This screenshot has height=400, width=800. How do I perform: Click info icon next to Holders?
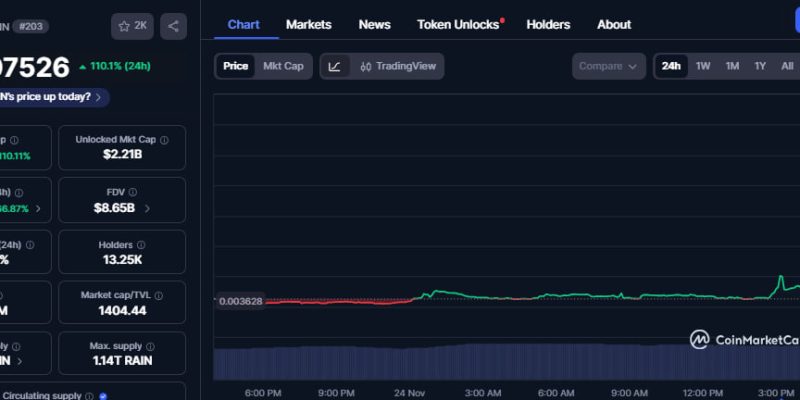pos(141,244)
